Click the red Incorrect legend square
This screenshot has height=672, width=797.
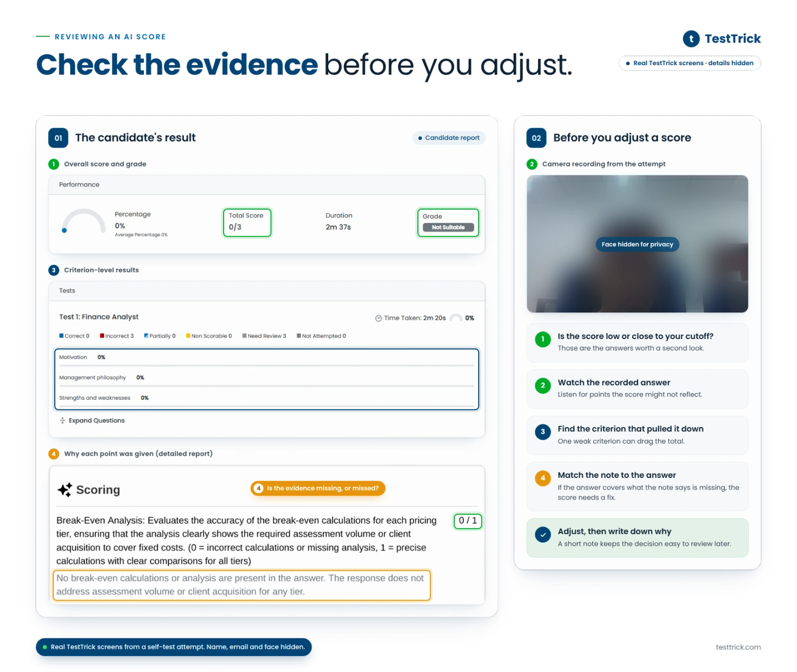pyautogui.click(x=102, y=336)
